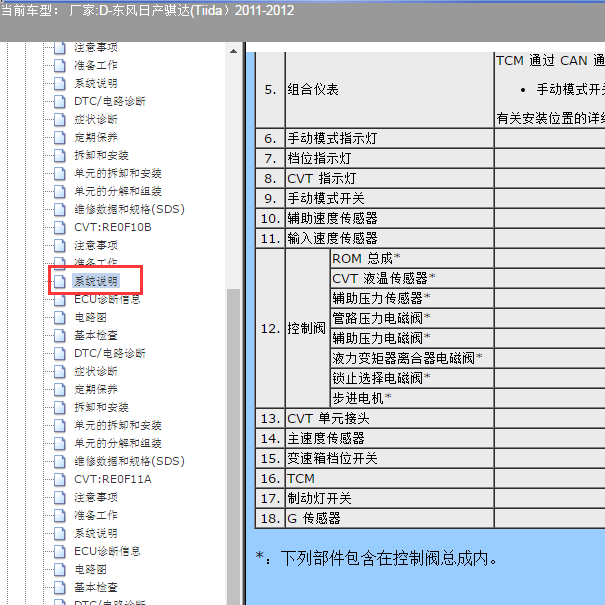Click page icon of 系统说明 in CVT:RE0F11A section

point(60,533)
